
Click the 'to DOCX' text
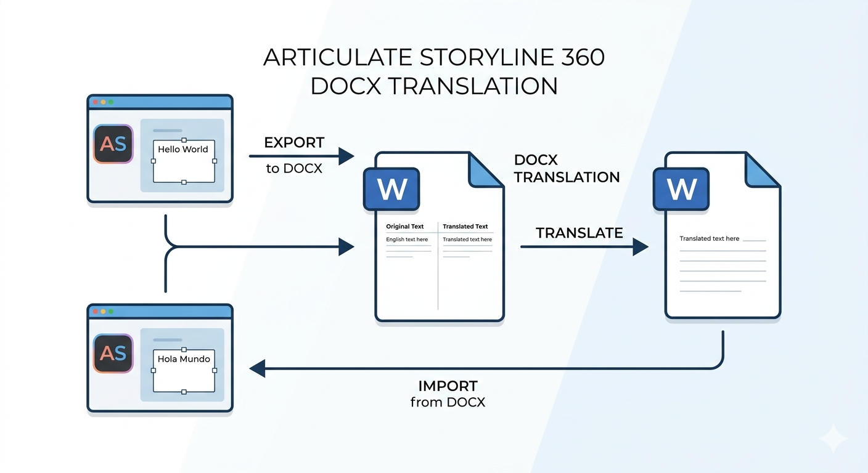tap(294, 168)
